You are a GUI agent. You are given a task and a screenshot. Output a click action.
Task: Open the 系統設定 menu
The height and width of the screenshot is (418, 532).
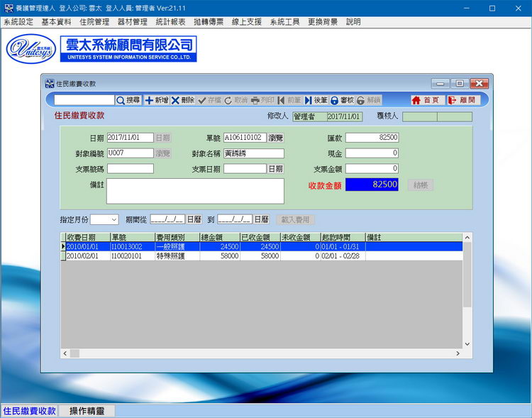[18, 22]
